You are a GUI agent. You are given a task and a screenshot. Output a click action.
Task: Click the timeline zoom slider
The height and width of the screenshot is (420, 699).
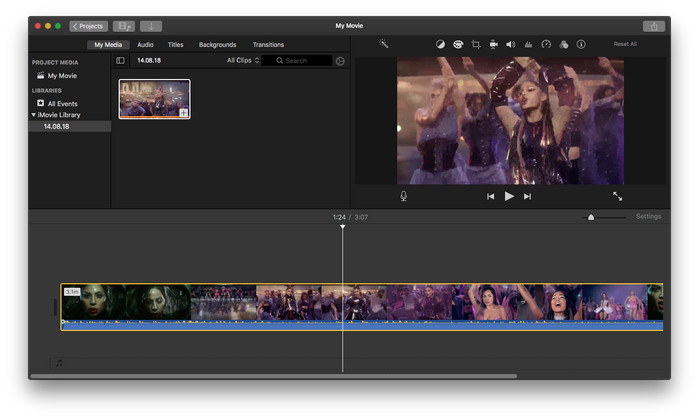[x=591, y=217]
